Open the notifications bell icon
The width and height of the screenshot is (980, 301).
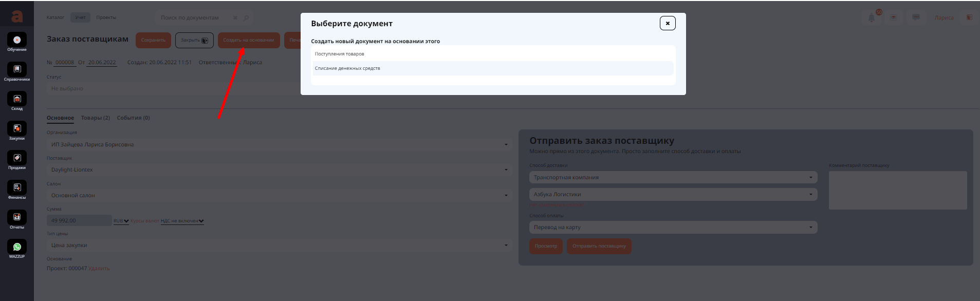click(872, 17)
